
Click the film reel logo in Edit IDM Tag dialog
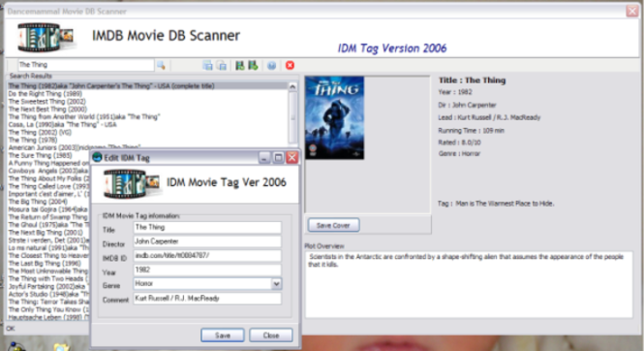(132, 183)
